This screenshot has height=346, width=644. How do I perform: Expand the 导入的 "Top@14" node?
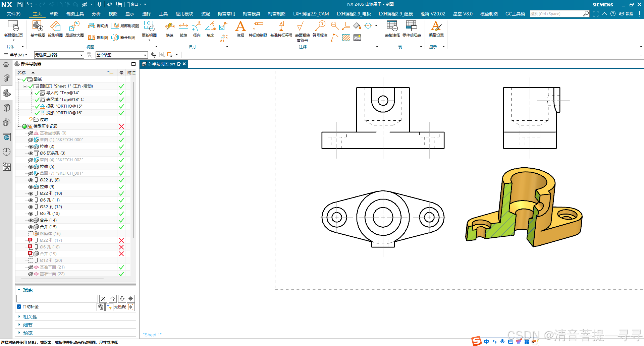[x=31, y=93]
